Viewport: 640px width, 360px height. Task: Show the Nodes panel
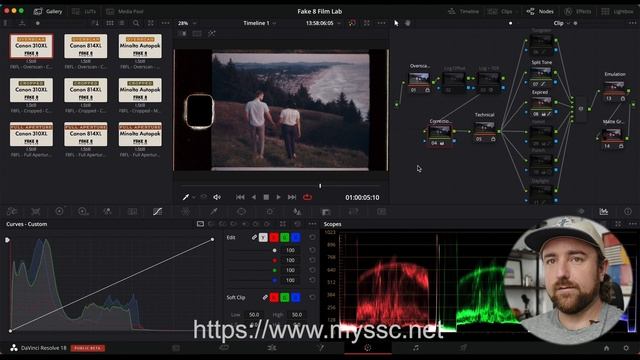(x=540, y=11)
